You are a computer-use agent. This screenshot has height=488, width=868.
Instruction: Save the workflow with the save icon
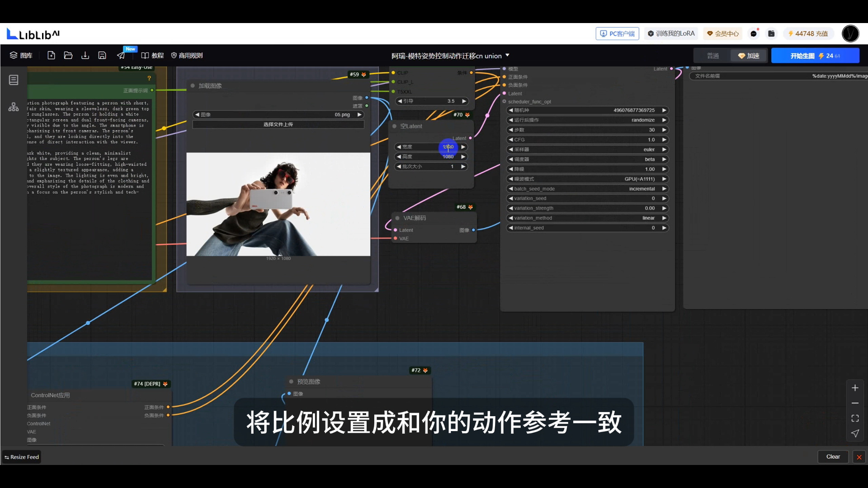coord(102,55)
